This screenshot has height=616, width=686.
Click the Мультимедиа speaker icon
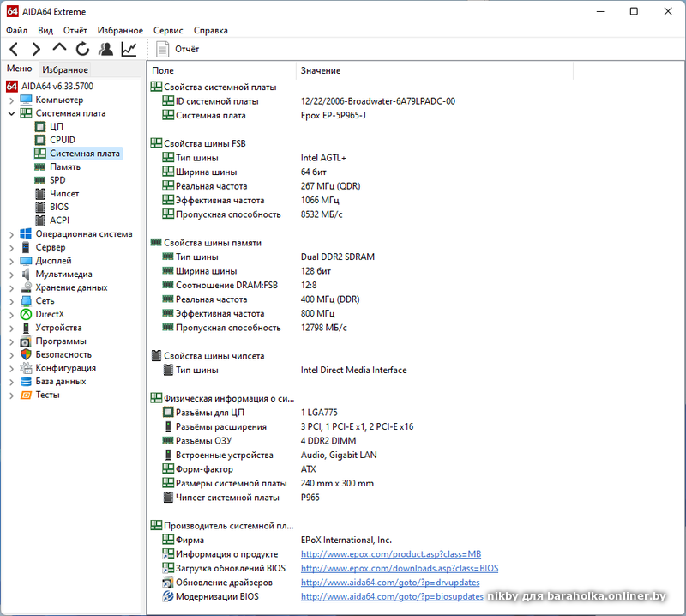coord(27,274)
